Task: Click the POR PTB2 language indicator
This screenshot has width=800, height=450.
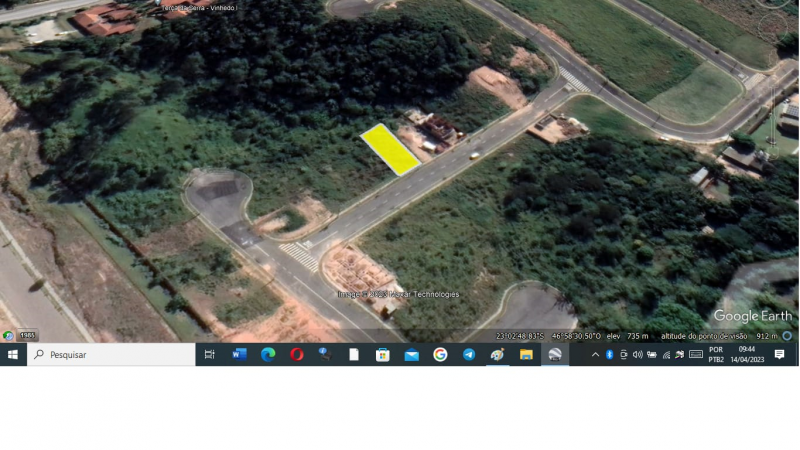Action: (716, 355)
